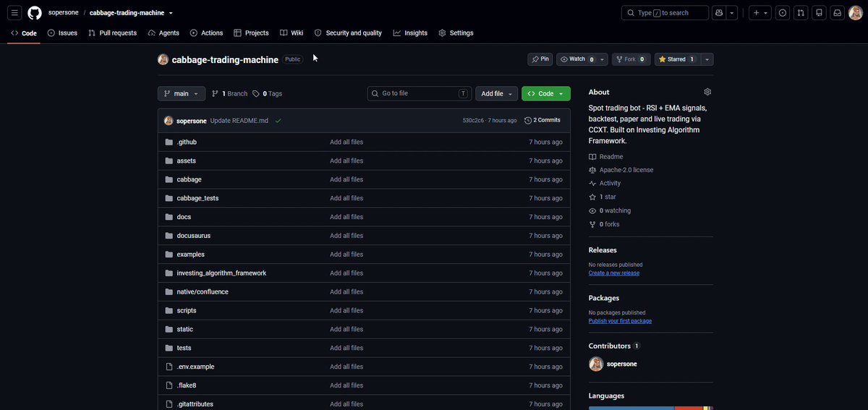The image size is (868, 410).
Task: Open the hamburger navigation menu
Action: (x=14, y=13)
